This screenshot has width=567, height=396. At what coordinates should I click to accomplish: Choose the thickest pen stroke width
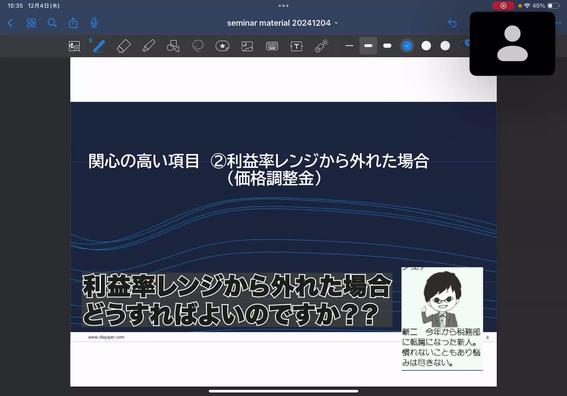click(387, 46)
